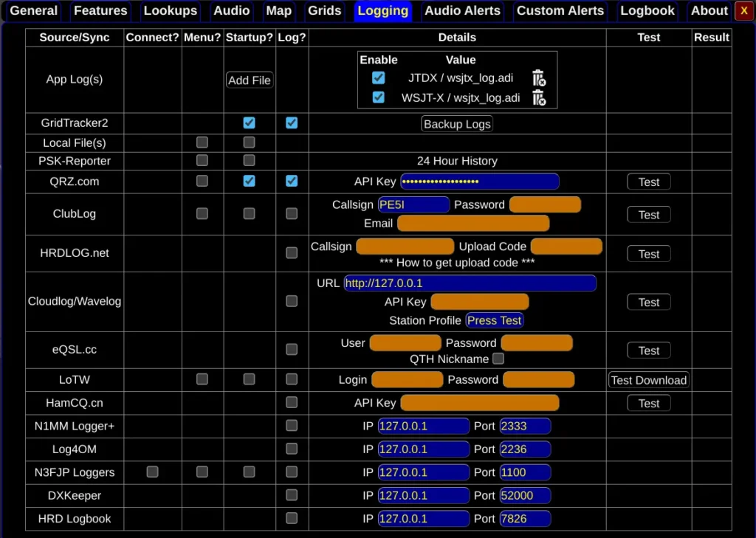Enable ClubLog Menu checkbox
The height and width of the screenshot is (538, 756).
[202, 213]
